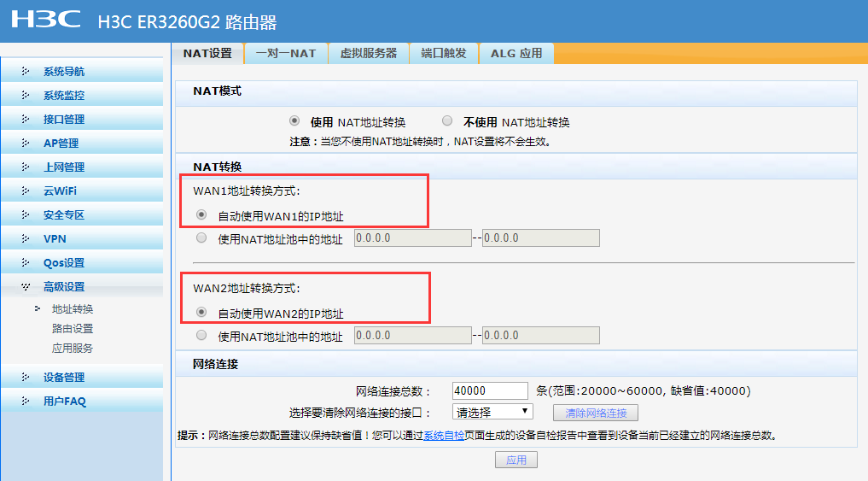The height and width of the screenshot is (481, 868).
Task: Switch to the ALG 应用 tab
Action: [x=516, y=53]
